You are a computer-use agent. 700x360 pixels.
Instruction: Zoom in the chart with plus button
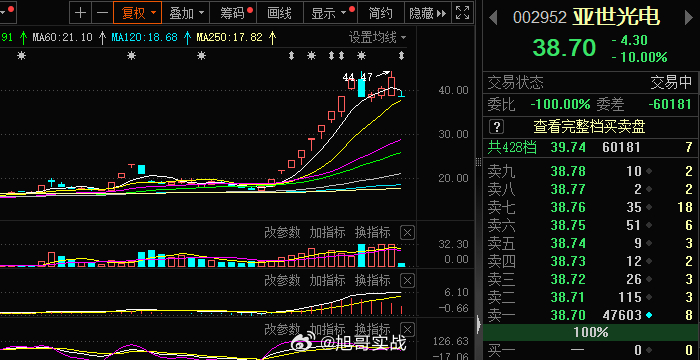[80, 13]
